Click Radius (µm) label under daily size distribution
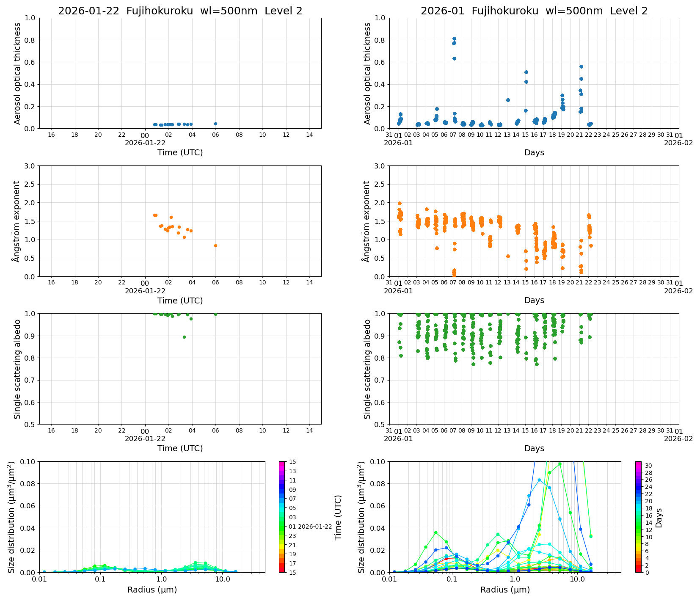 pos(152,590)
